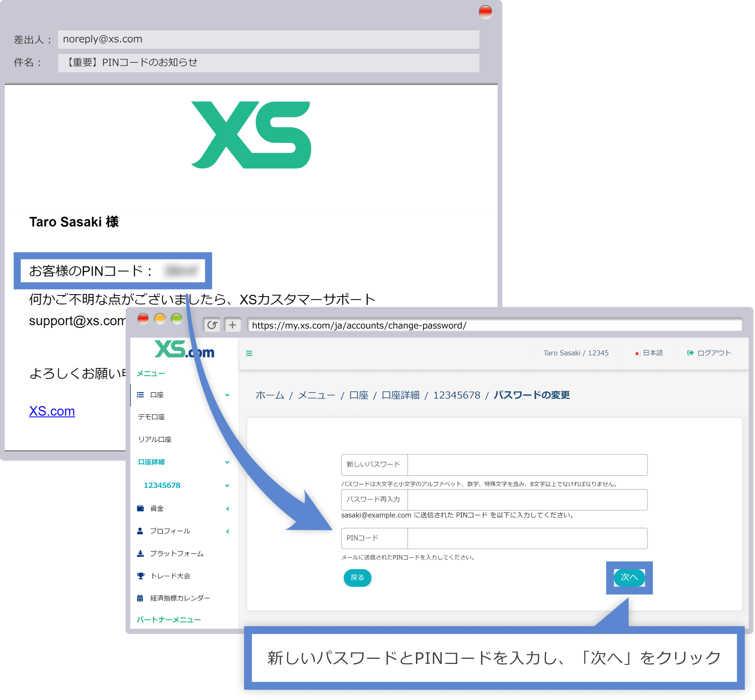
Task: Click the お客様のPINコード text in email
Action: pyautogui.click(x=90, y=271)
